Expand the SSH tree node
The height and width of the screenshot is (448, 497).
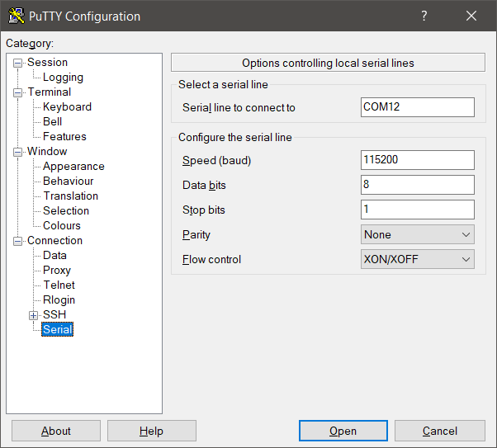tap(33, 315)
